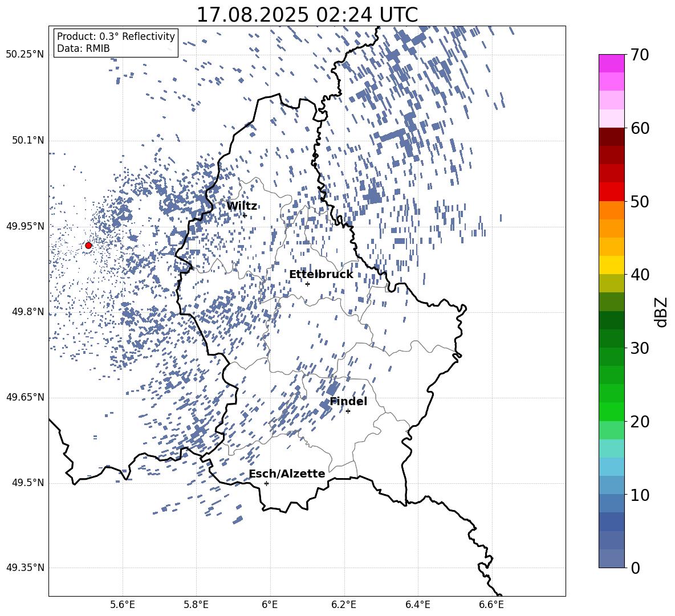Click the 50.25°N latitude label

[x=25, y=55]
